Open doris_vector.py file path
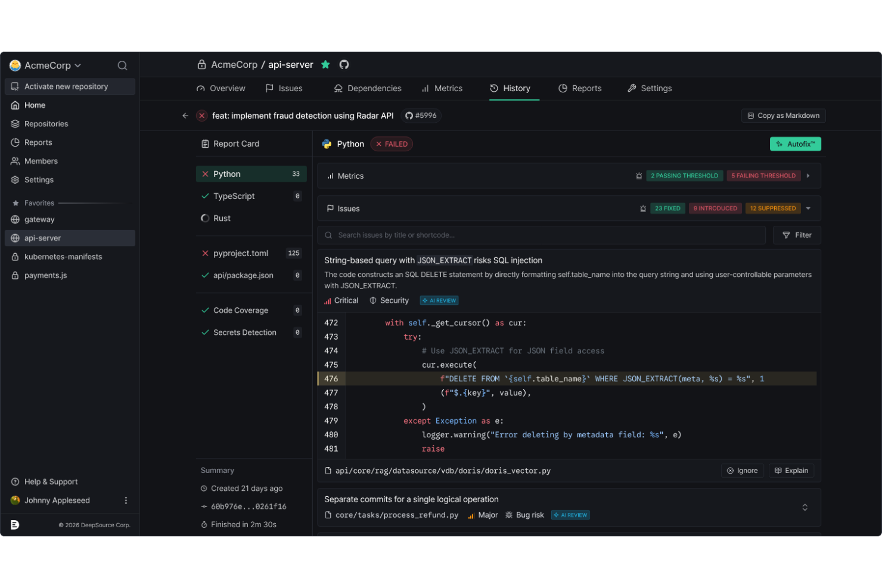 click(x=443, y=471)
